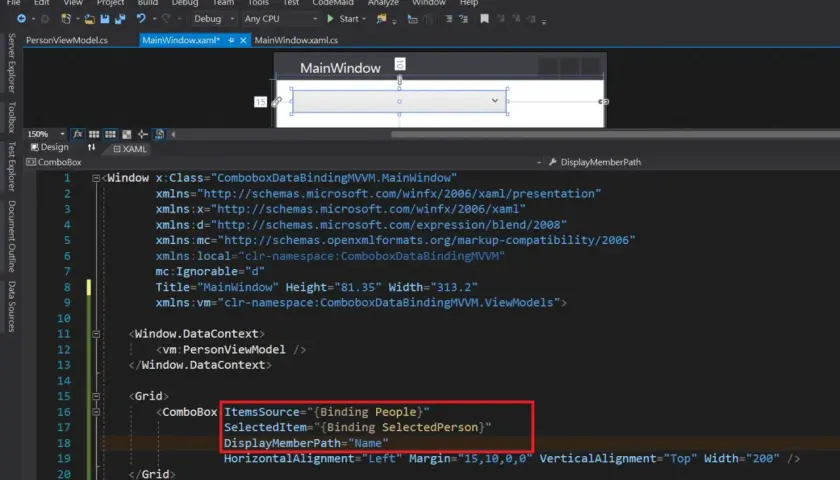Save the current file with disk icon

point(105,19)
